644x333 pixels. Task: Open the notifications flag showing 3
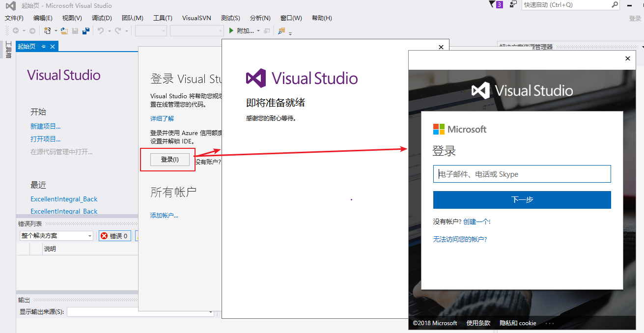pyautogui.click(x=496, y=4)
